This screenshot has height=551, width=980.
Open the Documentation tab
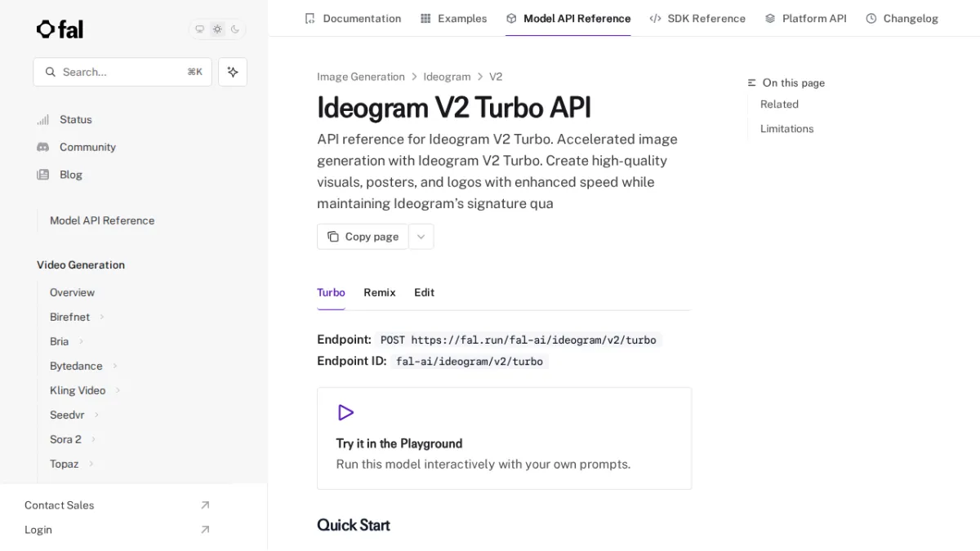pyautogui.click(x=353, y=18)
